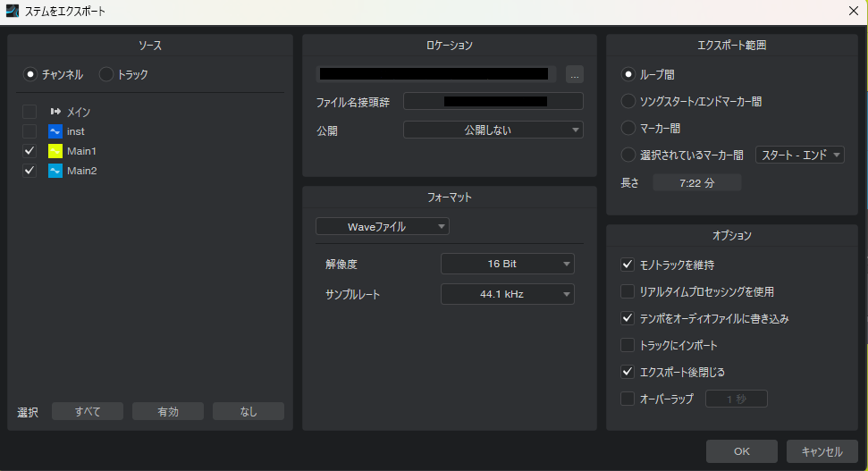Click the 有効 selection button
Image resolution: width=868 pixels, height=471 pixels.
coord(168,411)
